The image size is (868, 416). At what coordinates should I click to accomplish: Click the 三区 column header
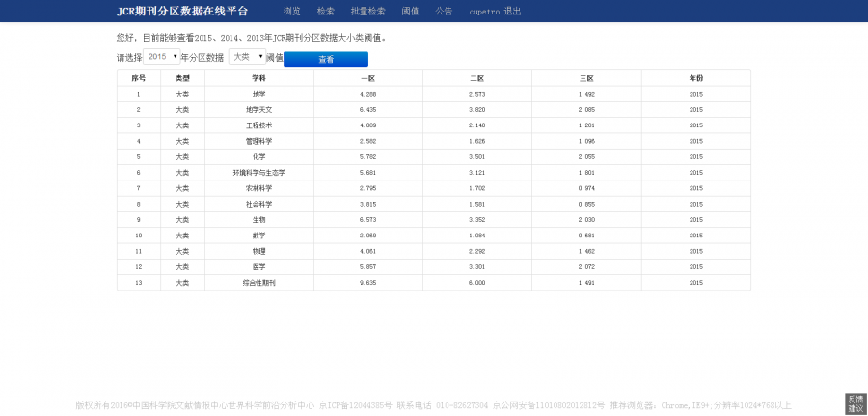tap(586, 78)
